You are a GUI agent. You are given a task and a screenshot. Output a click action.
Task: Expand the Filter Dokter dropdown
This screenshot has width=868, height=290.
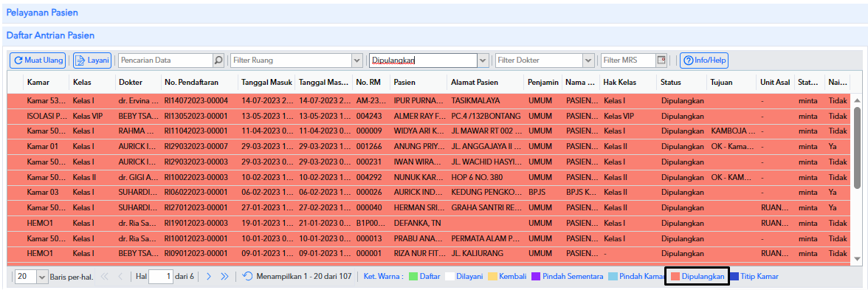pyautogui.click(x=588, y=60)
